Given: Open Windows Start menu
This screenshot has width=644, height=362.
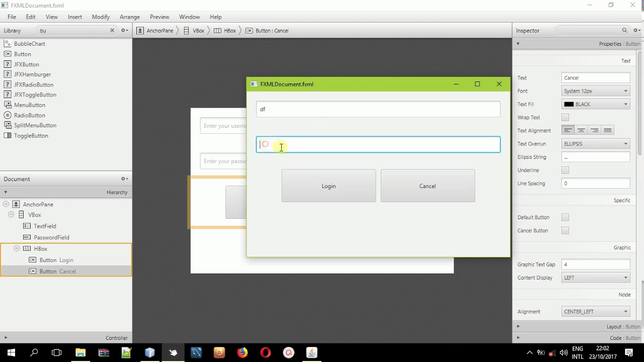Looking at the screenshot, I should point(11,352).
